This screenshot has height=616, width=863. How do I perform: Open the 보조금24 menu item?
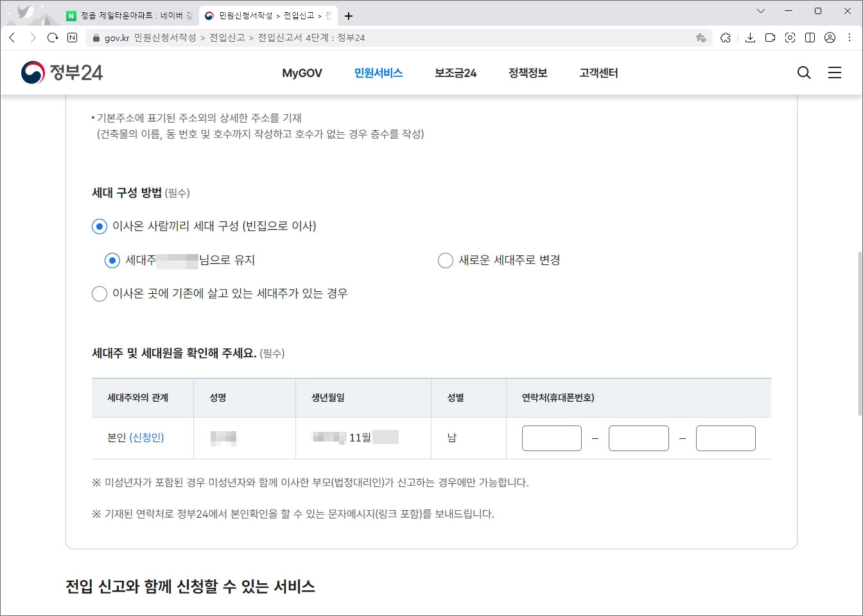coord(455,73)
